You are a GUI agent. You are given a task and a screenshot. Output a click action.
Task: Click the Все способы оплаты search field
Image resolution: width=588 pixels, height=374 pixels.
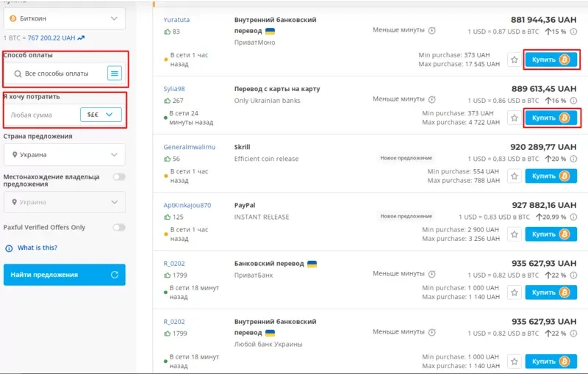[x=57, y=73]
